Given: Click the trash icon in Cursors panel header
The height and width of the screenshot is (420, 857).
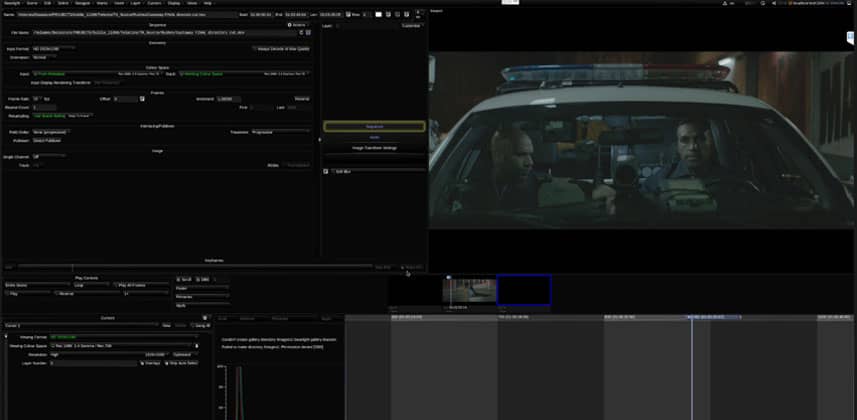Looking at the screenshot, I should [x=205, y=318].
